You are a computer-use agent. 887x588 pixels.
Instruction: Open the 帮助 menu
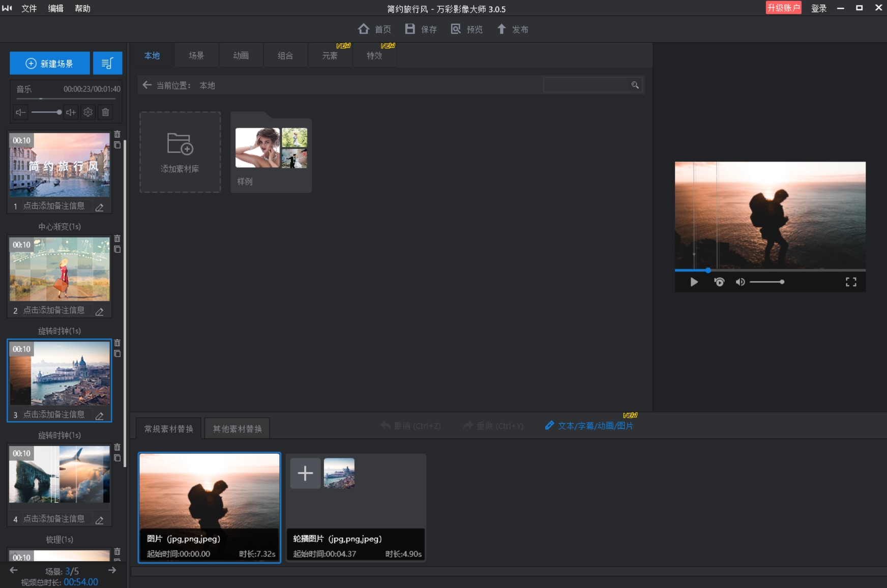[82, 8]
